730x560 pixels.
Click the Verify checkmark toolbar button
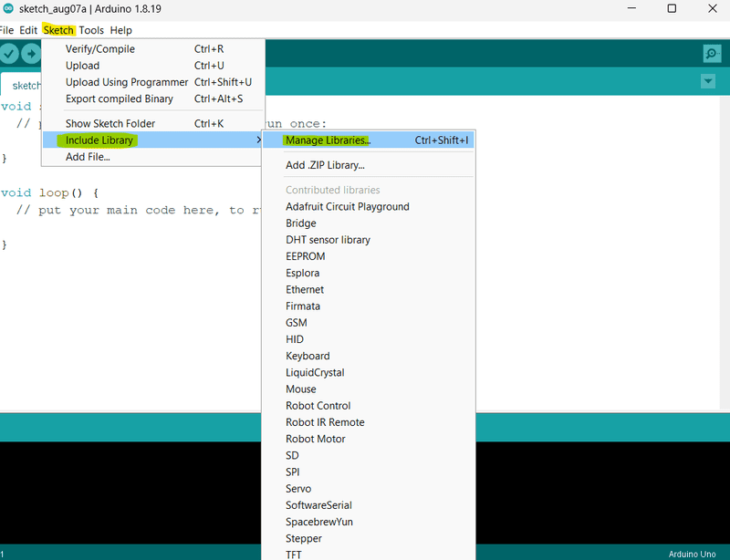tap(8, 54)
